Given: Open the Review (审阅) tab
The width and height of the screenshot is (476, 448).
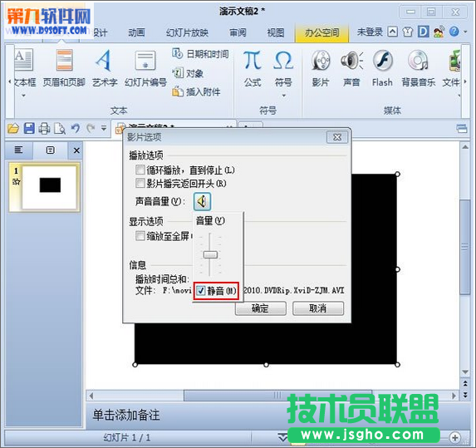Looking at the screenshot, I should tap(238, 32).
